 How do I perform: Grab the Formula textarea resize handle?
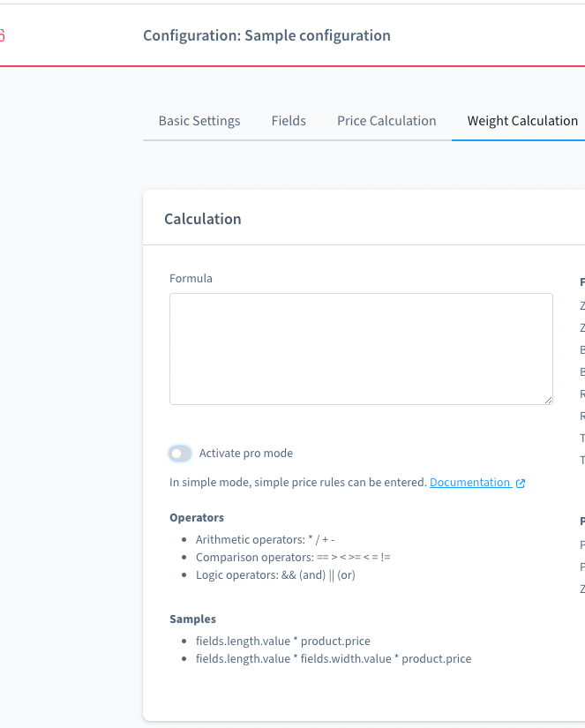[548, 400]
